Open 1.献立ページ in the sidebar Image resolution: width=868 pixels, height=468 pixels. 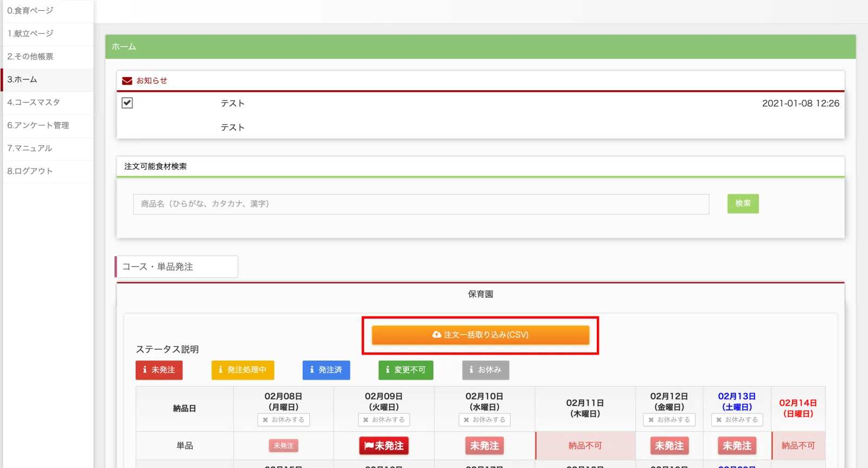(x=30, y=34)
